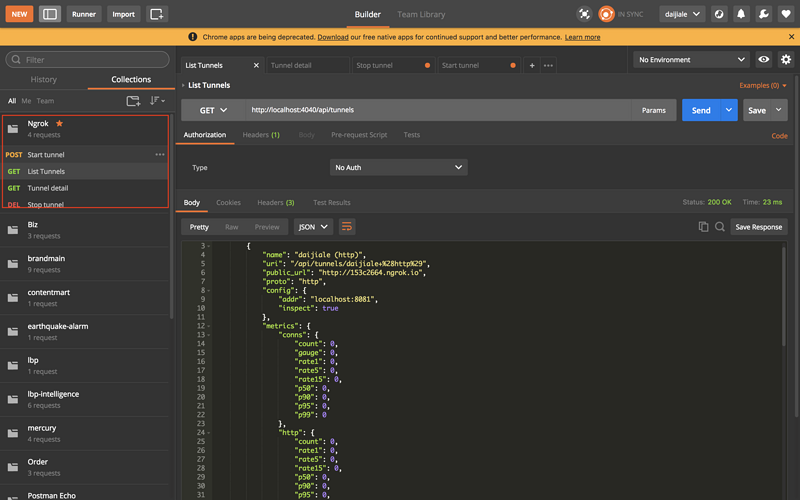800x500 pixels.
Task: Open the Send button dropdown arrow
Action: (729, 110)
